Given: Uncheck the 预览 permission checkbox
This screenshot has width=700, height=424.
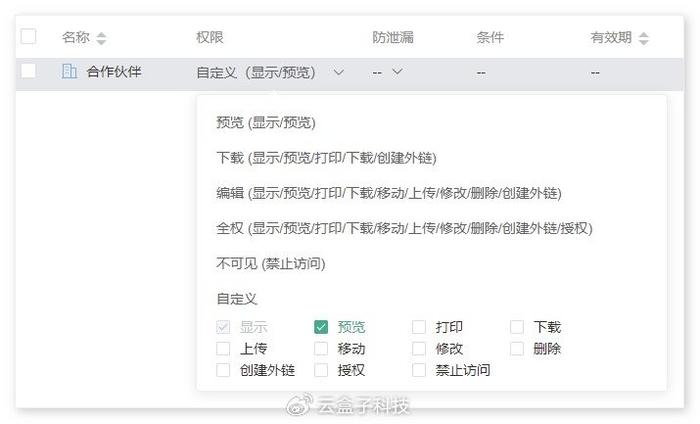Looking at the screenshot, I should [321, 327].
